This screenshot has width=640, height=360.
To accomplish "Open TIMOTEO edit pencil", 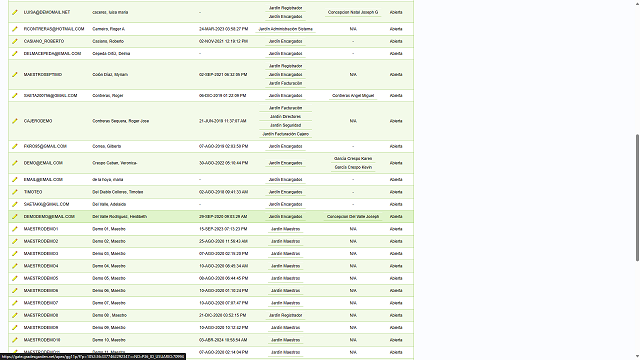I will tap(15, 192).
